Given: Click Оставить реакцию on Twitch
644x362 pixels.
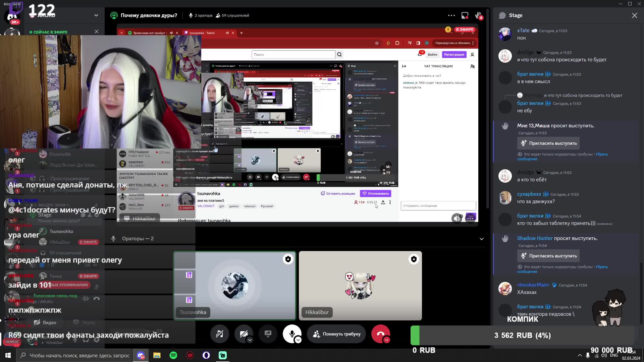Looking at the screenshot, I should (338, 193).
